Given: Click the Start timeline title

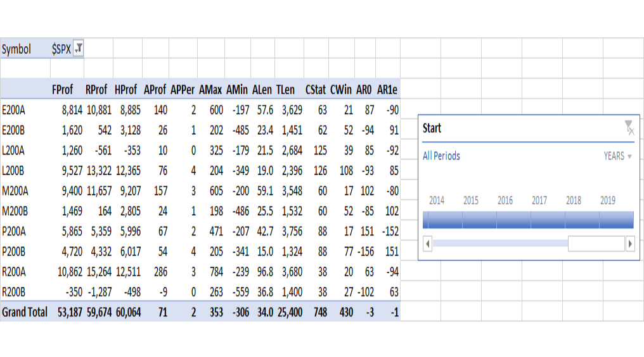Looking at the screenshot, I should click(432, 128).
